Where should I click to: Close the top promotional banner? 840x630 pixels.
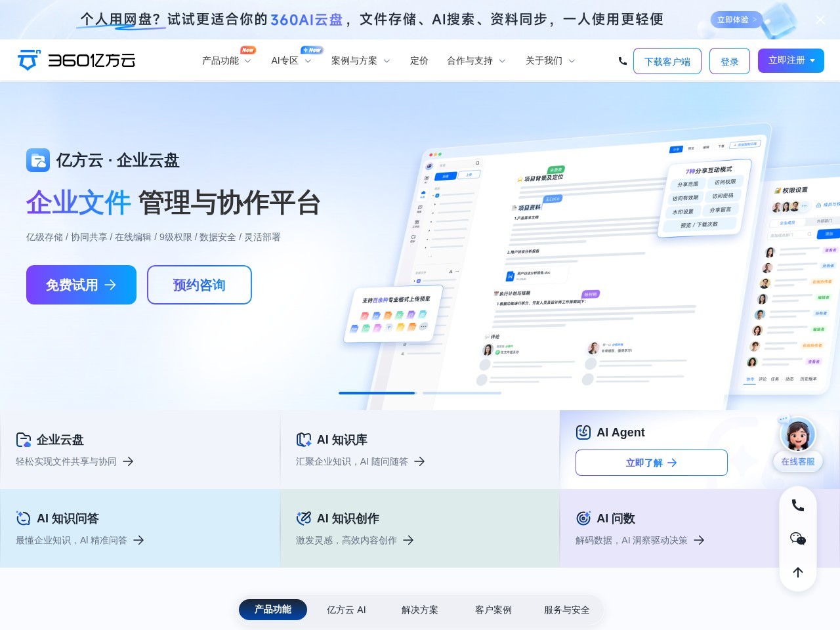pyautogui.click(x=820, y=20)
